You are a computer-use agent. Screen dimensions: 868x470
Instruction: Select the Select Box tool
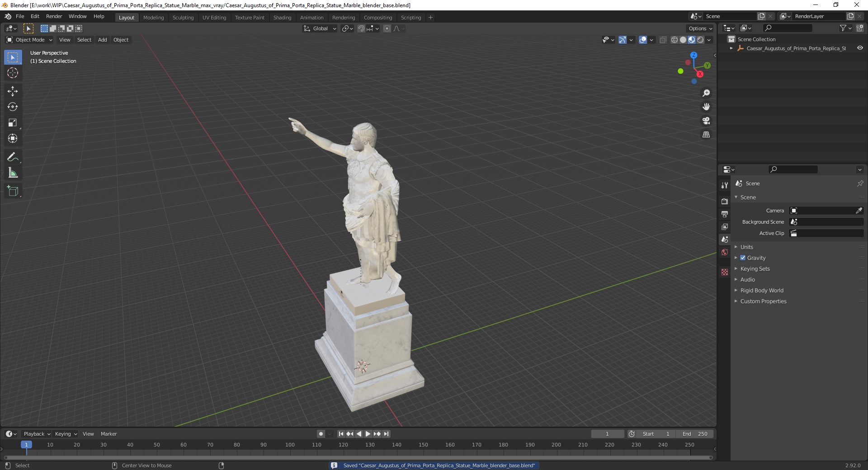coord(13,57)
